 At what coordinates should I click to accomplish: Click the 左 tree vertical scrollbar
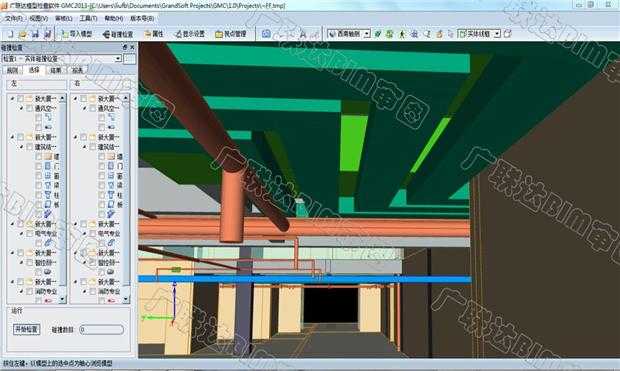(62, 199)
